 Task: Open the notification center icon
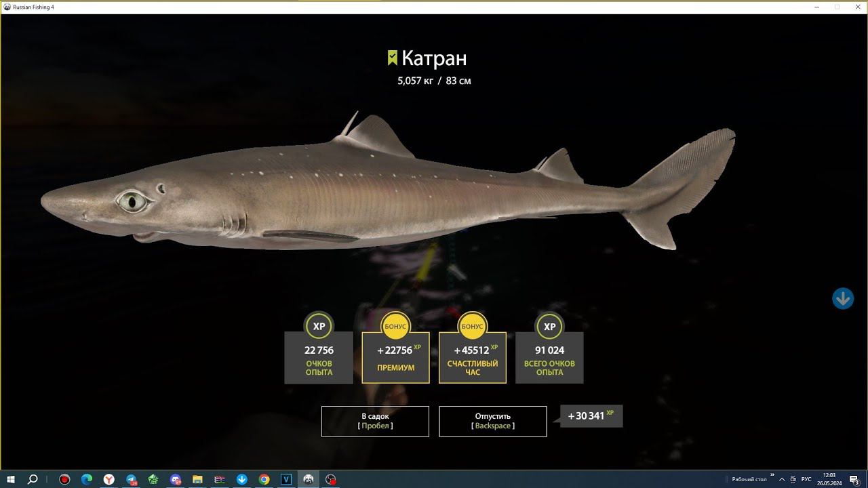coord(855,479)
